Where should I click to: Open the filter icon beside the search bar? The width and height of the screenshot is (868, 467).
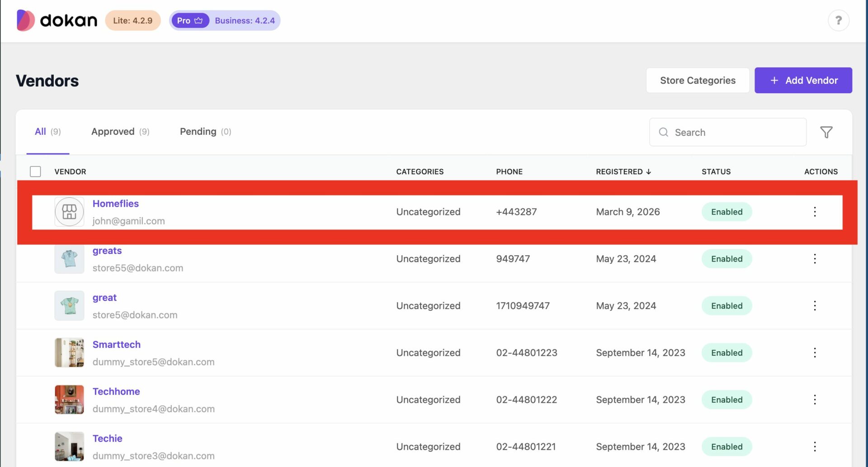click(x=826, y=132)
